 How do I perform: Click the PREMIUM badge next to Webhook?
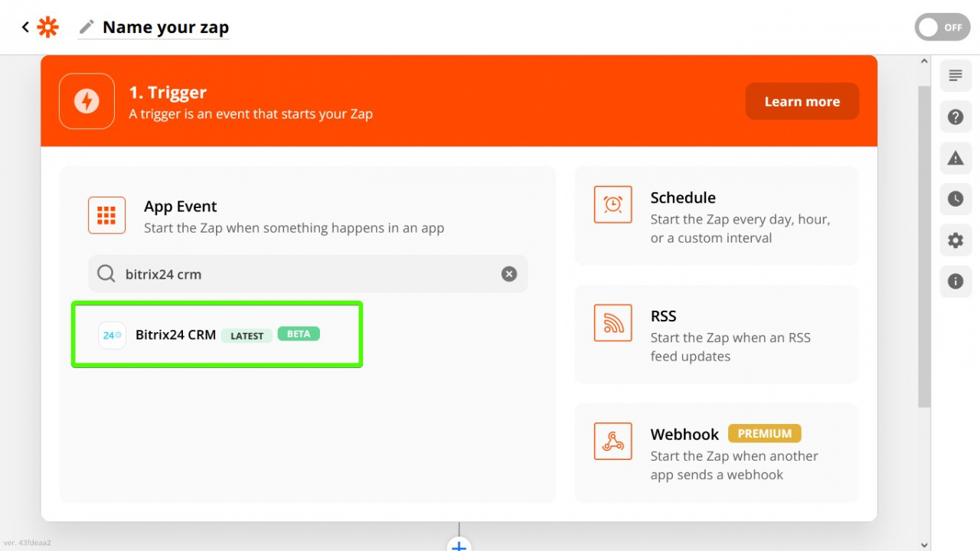765,433
